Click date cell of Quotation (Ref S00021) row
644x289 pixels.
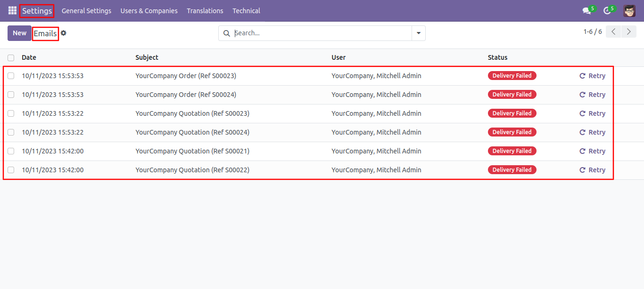[x=52, y=151]
